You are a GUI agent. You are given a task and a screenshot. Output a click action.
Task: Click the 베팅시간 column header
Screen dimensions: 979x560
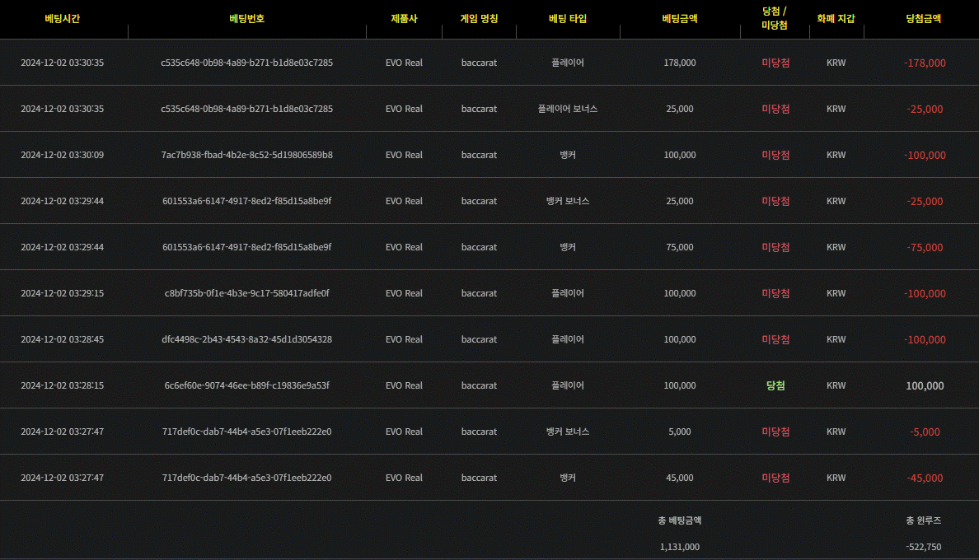point(63,18)
